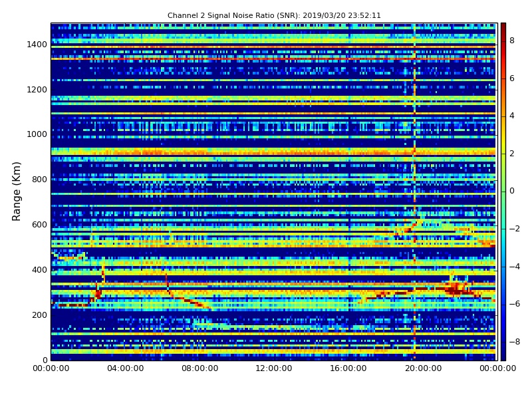Click the positive 6 colorbar tick label
This screenshot has width=532, height=399.
tap(512, 78)
